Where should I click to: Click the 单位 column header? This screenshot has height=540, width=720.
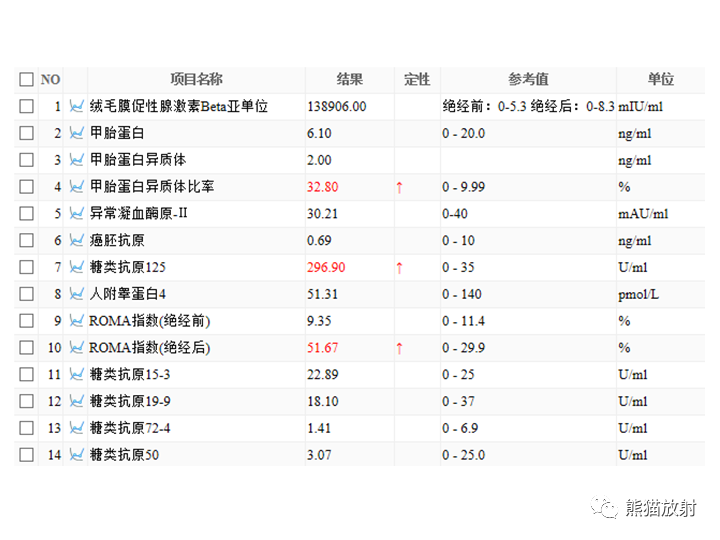coord(660,79)
